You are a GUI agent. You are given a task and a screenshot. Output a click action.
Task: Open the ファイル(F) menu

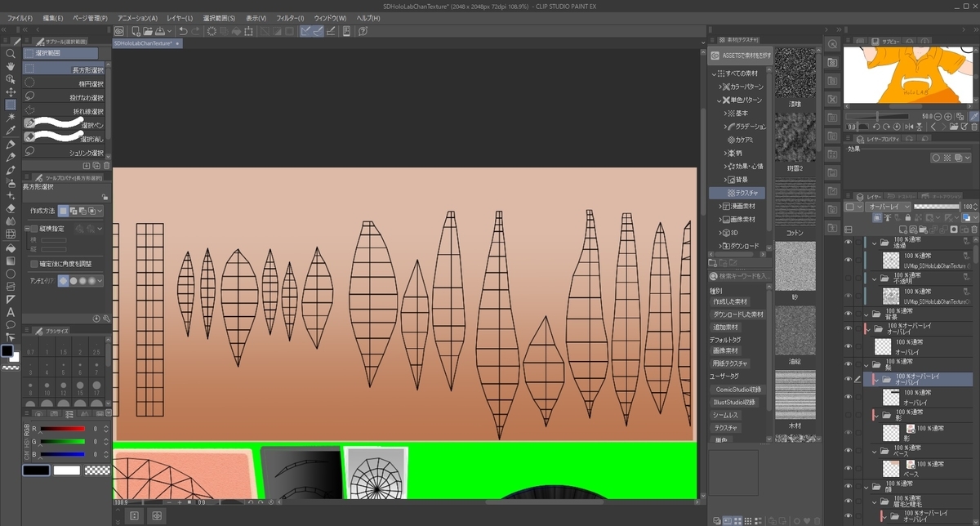coord(20,18)
